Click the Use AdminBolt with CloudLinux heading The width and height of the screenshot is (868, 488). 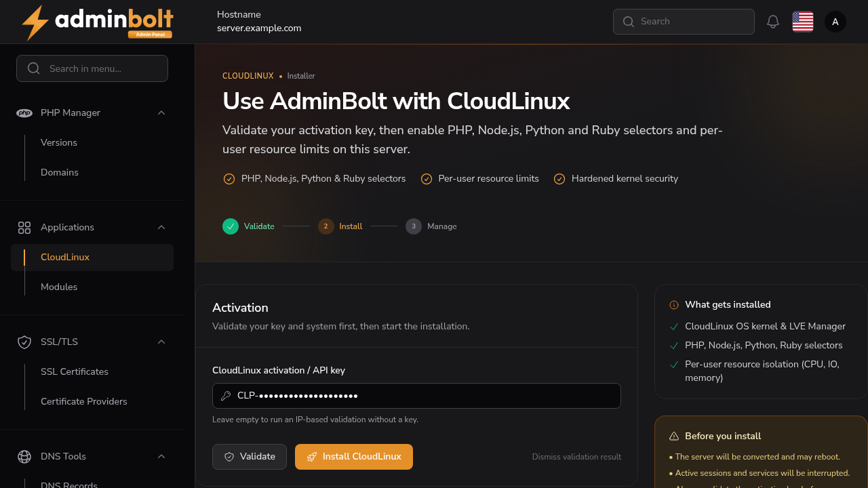(396, 101)
